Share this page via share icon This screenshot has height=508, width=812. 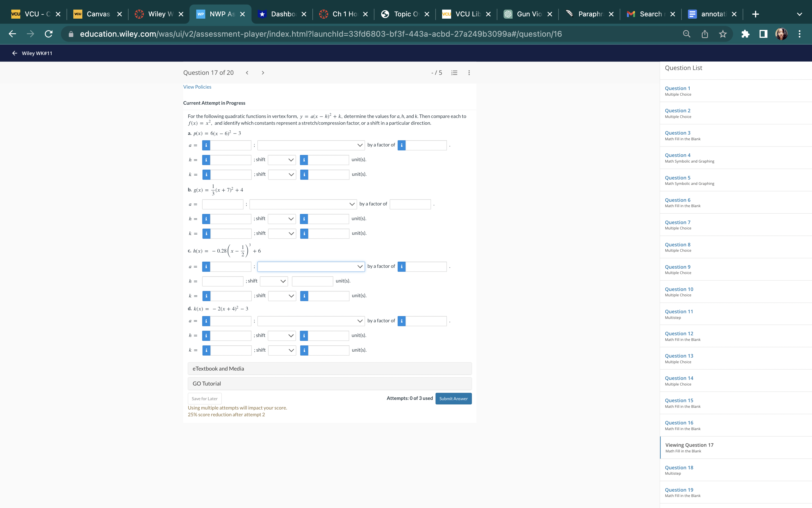pos(705,34)
